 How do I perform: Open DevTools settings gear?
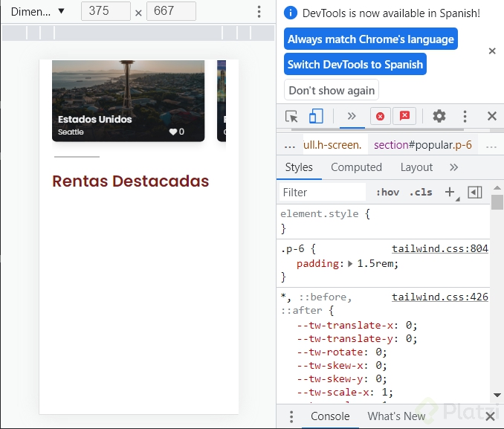pyautogui.click(x=439, y=116)
